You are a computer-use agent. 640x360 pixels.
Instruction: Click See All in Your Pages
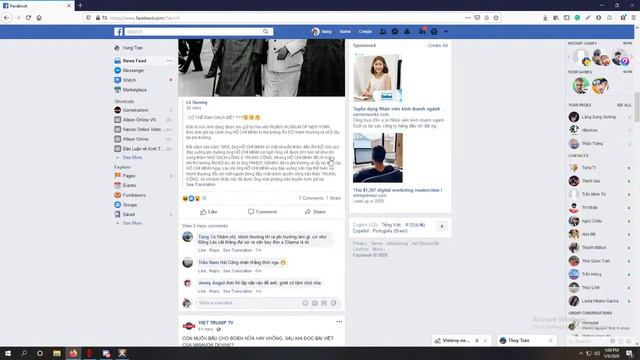pos(624,105)
